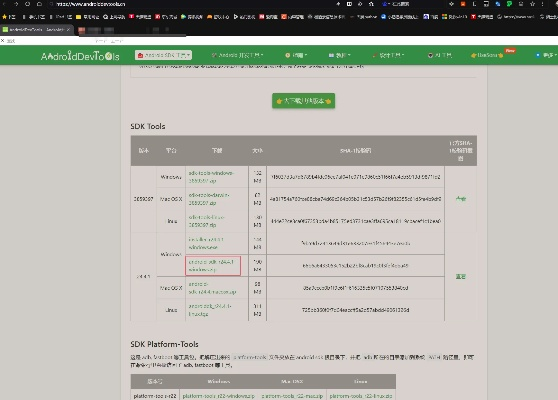This screenshot has height=400, width=558.
Task: Download android-sdk_r24.4.1-macosx.zip
Action: click(x=212, y=288)
